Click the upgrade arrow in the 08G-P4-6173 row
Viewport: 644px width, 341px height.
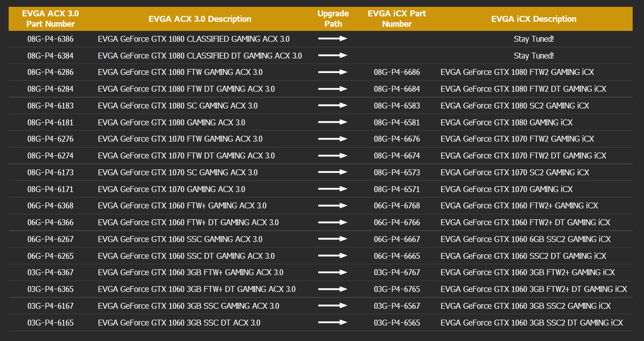click(333, 172)
